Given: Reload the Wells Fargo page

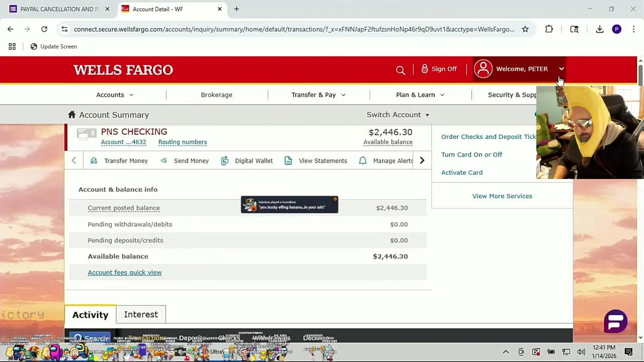Looking at the screenshot, I should (x=44, y=29).
